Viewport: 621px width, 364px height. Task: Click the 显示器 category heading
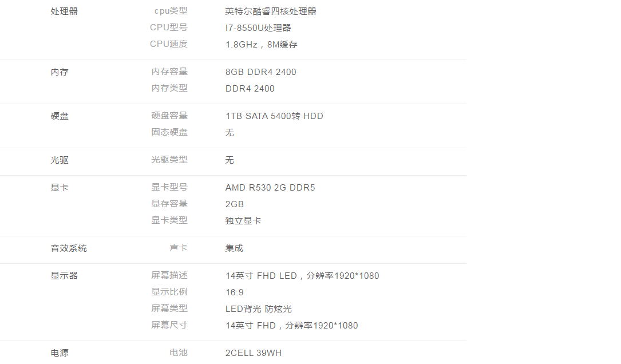(x=64, y=276)
